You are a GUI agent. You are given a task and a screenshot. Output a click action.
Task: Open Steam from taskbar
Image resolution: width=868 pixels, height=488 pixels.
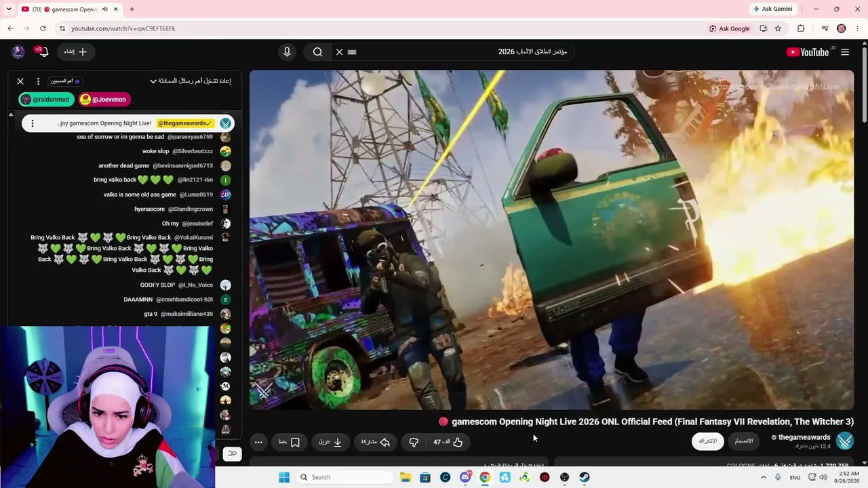[585, 477]
